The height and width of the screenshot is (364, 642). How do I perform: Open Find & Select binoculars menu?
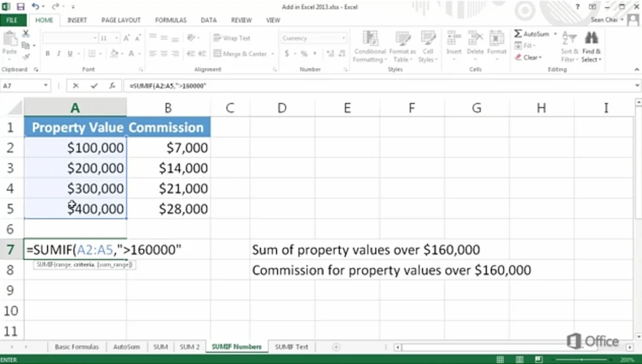click(591, 46)
